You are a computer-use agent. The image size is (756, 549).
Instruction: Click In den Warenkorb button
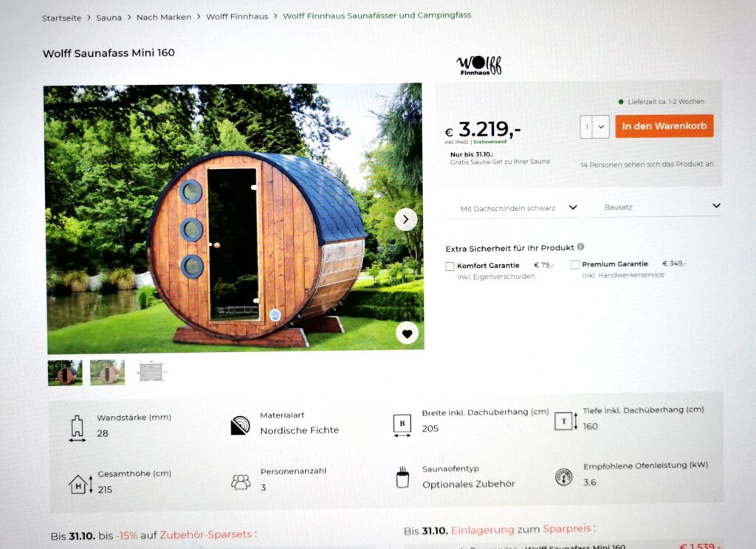(664, 126)
